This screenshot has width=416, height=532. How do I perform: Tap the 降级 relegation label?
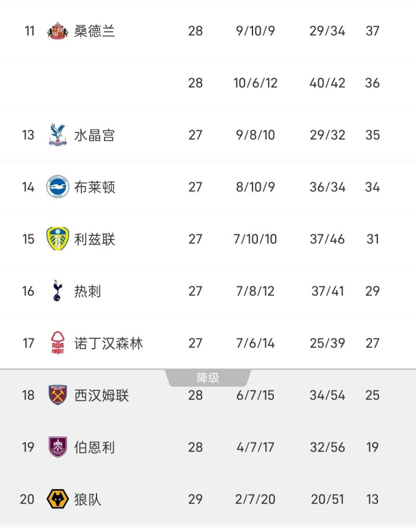point(208,378)
